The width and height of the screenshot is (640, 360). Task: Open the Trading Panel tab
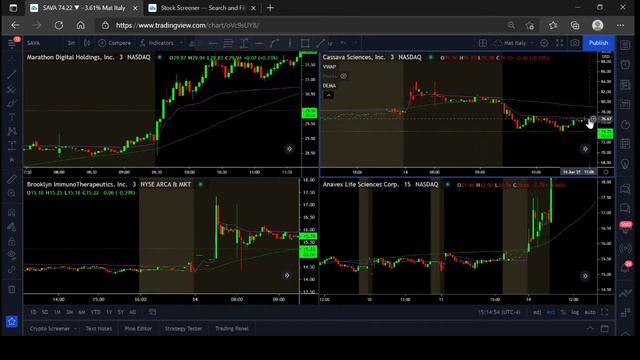point(232,329)
